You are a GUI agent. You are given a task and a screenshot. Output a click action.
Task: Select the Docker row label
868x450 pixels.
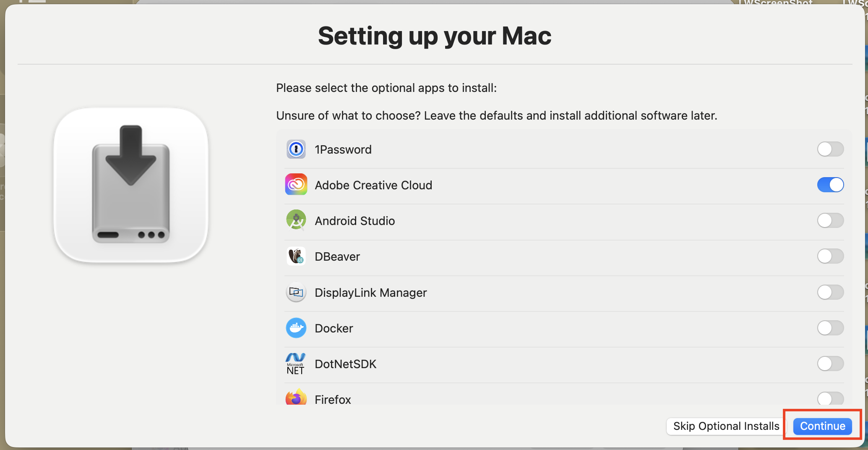334,328
